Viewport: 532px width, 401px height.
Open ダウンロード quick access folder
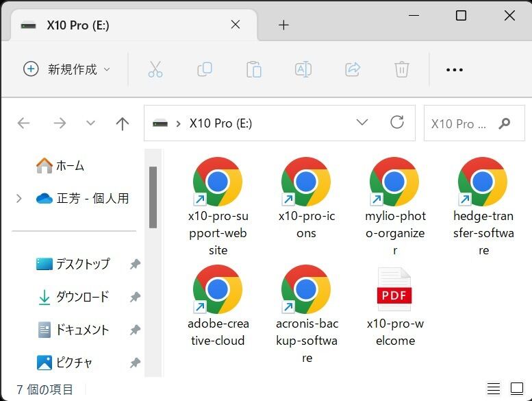73,297
